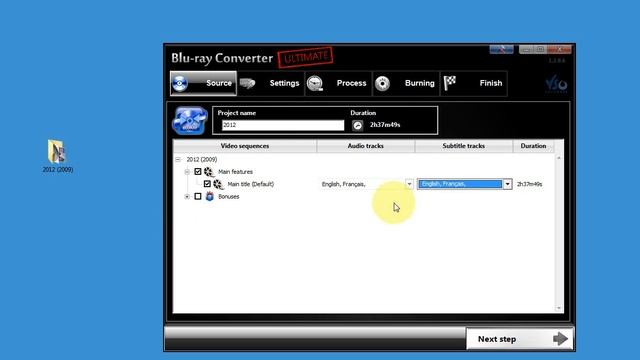
Task: Open the Settings step tab
Action: [x=271, y=83]
